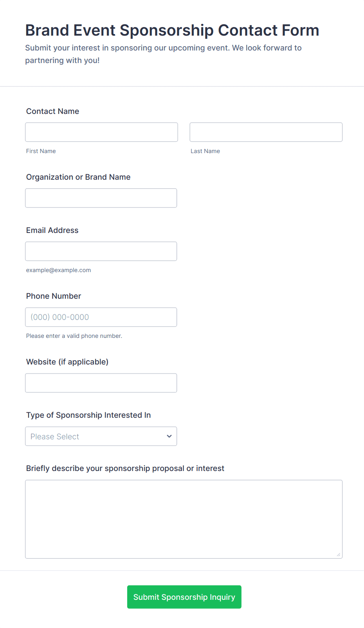Image resolution: width=364 pixels, height=628 pixels.
Task: Click the Last Name sublabel text
Action: 205,151
